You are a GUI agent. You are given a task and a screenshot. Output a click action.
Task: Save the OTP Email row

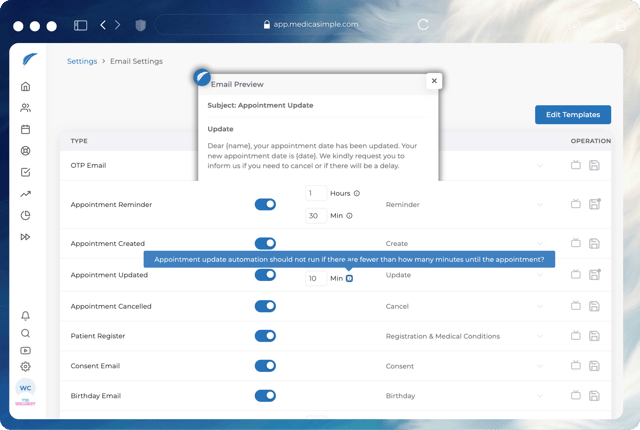tap(594, 165)
